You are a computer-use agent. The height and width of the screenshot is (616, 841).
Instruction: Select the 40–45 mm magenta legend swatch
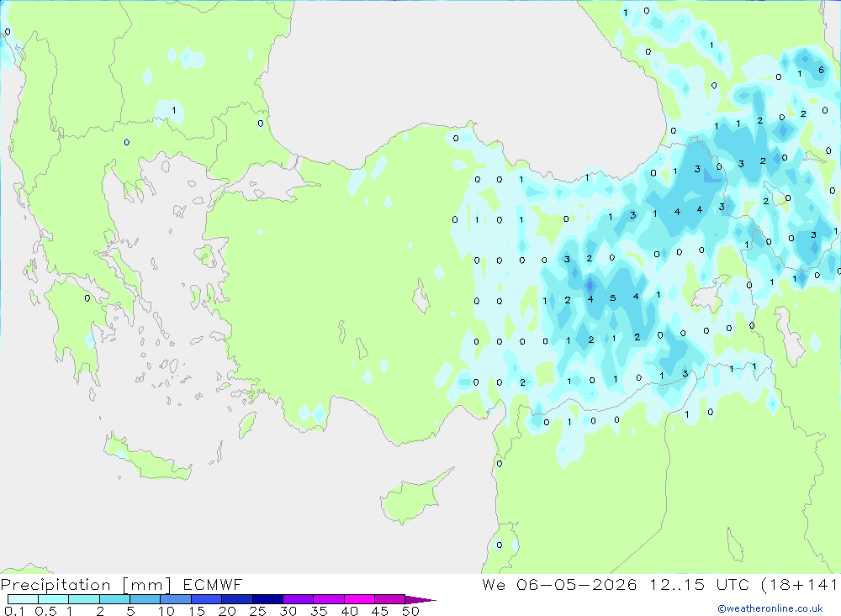pyautogui.click(x=359, y=599)
